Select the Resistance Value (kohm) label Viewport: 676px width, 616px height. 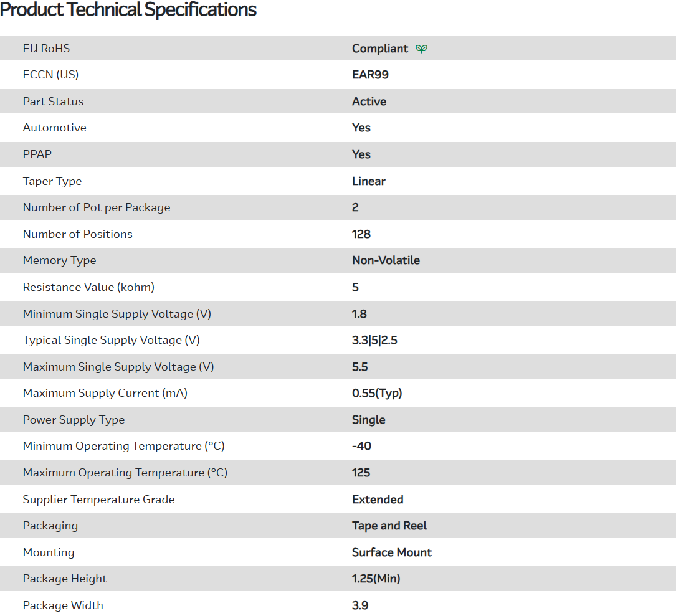[x=88, y=287]
